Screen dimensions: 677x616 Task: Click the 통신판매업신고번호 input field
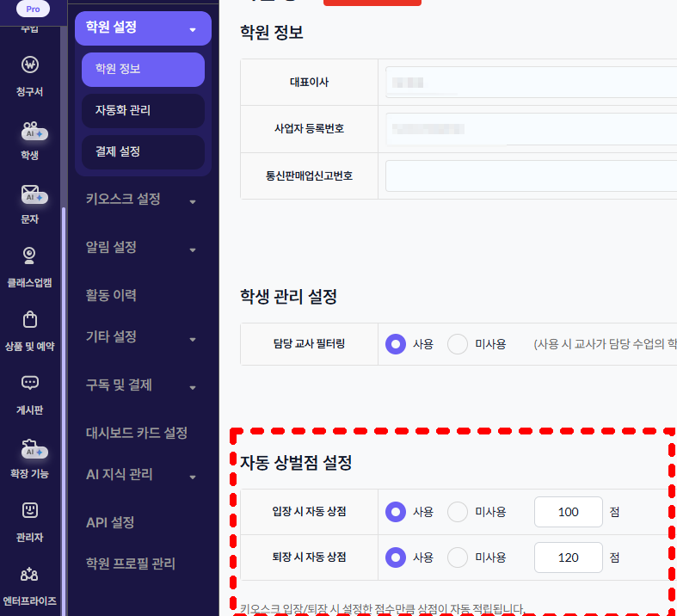pos(531,176)
